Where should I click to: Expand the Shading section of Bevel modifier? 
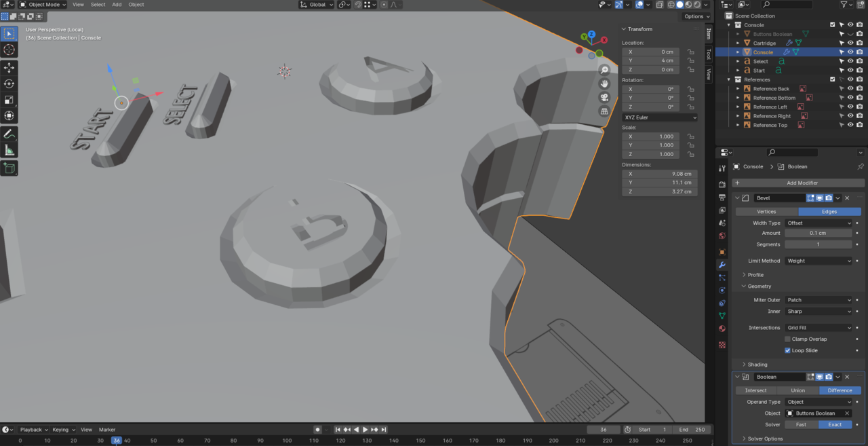[x=756, y=365]
